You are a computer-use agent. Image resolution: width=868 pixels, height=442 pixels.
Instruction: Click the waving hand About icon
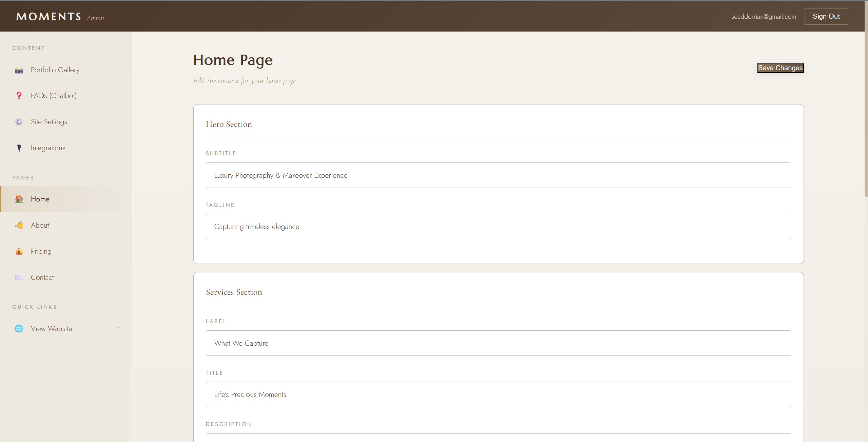click(19, 225)
